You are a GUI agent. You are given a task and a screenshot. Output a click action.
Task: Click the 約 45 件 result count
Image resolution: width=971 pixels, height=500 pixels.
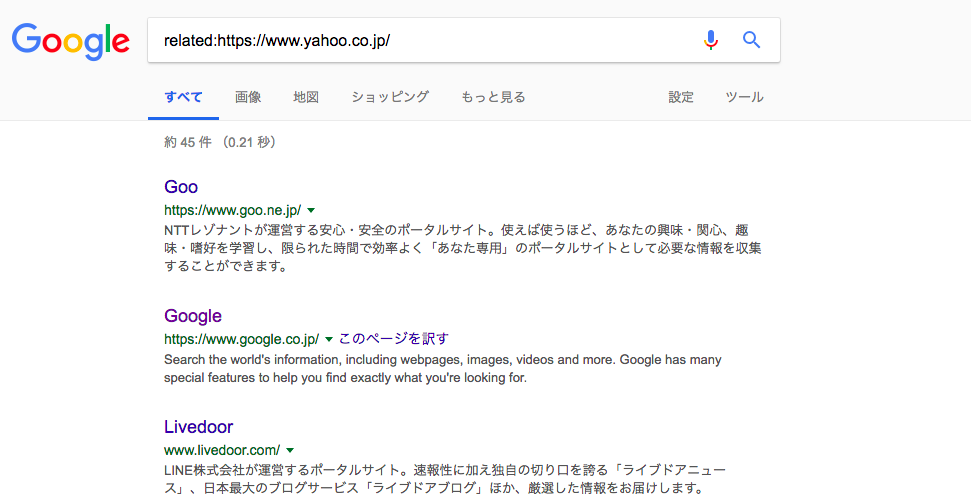point(220,143)
